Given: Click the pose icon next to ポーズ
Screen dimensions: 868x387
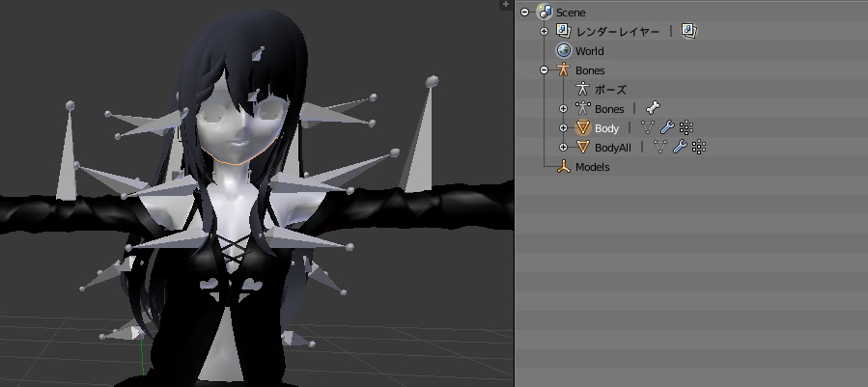Looking at the screenshot, I should 582,89.
